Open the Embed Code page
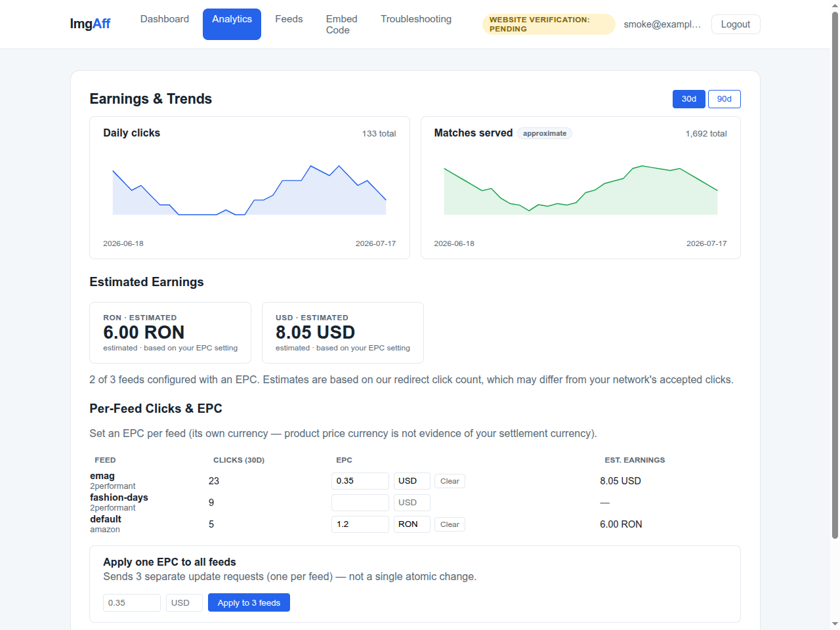 (x=342, y=24)
